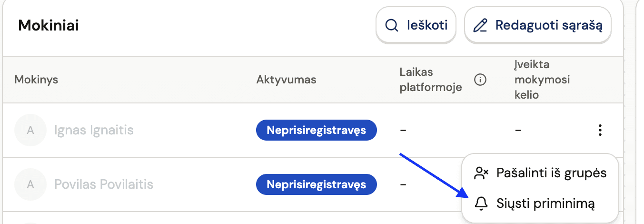Click the Įveikta mokymosi kelio header
Viewport: 644px width, 224px height.
coord(542,80)
